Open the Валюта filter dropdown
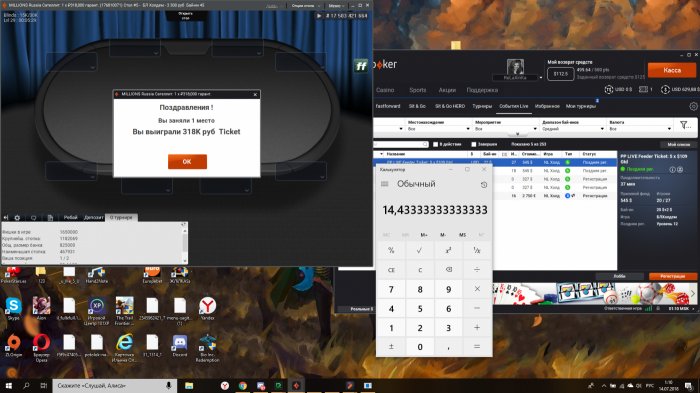The height and width of the screenshot is (393, 700). click(640, 129)
